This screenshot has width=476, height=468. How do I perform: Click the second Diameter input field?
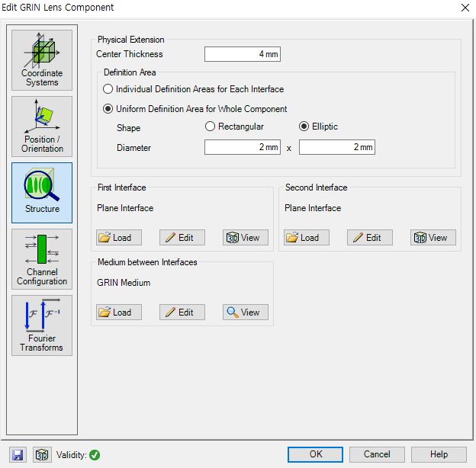coord(337,147)
